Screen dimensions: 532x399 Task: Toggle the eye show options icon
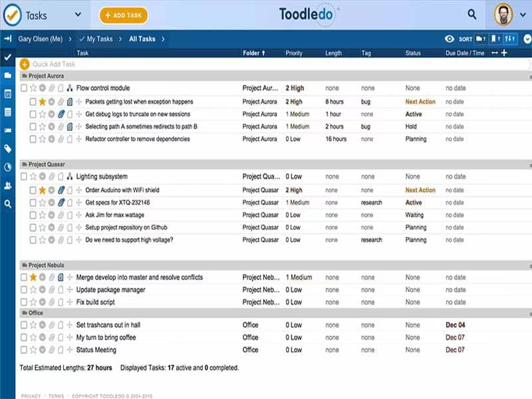point(450,39)
